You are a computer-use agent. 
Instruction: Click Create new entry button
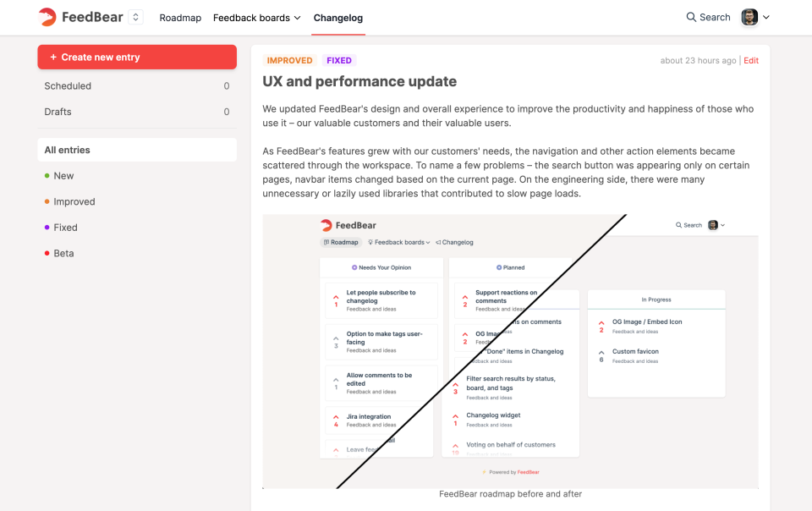137,57
